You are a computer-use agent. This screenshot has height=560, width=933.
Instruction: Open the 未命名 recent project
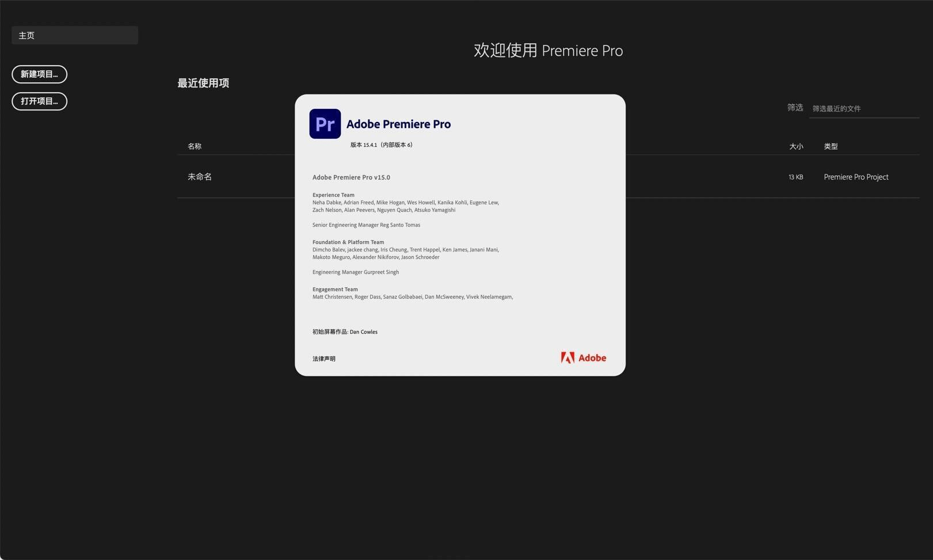(x=199, y=177)
